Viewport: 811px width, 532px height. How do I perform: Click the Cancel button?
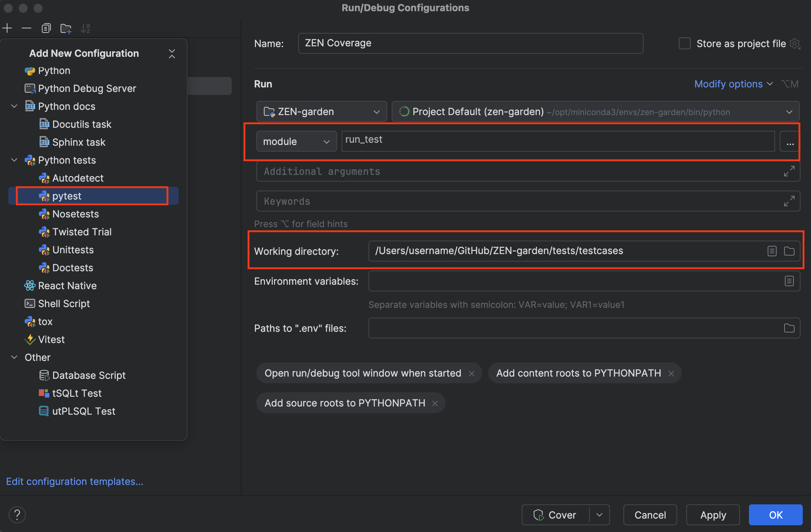(x=650, y=515)
